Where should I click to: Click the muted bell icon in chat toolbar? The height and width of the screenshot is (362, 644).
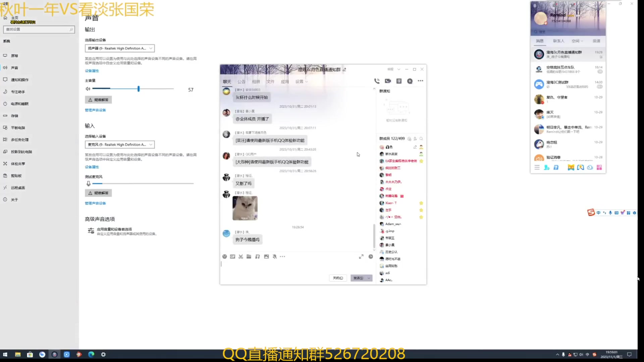[275, 256]
